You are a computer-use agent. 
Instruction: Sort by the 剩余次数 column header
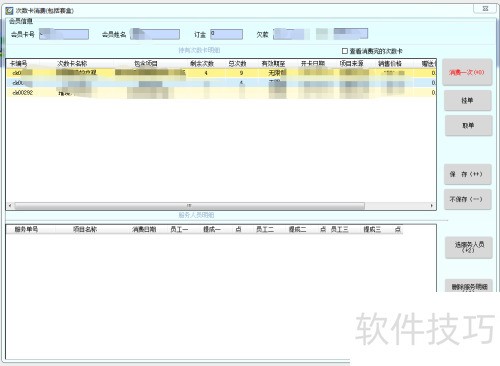pyautogui.click(x=202, y=63)
